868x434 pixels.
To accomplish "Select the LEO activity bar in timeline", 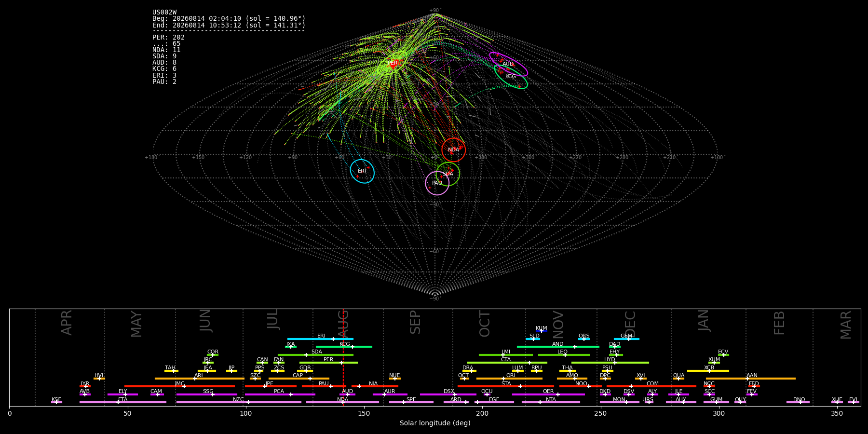I will (564, 355).
